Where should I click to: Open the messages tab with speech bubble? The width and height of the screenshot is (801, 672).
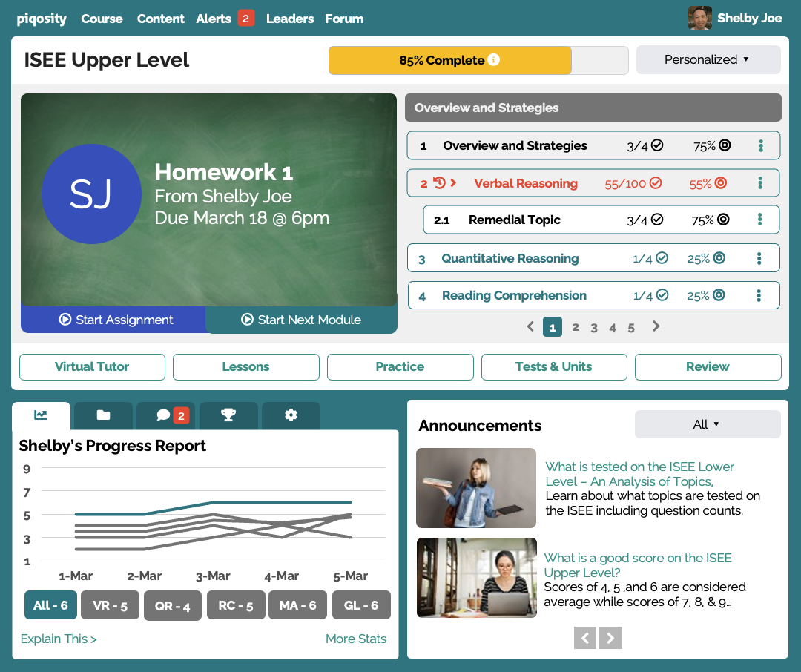click(165, 415)
